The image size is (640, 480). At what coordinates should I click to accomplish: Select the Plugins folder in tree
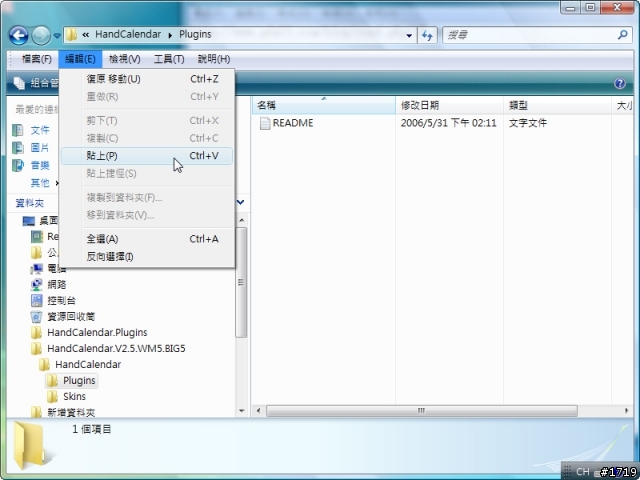pyautogui.click(x=79, y=380)
